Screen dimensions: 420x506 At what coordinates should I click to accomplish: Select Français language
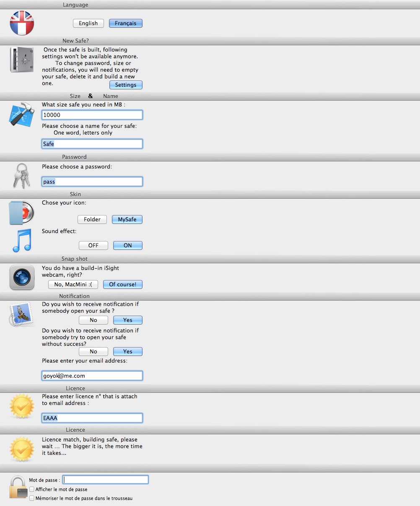(x=126, y=23)
